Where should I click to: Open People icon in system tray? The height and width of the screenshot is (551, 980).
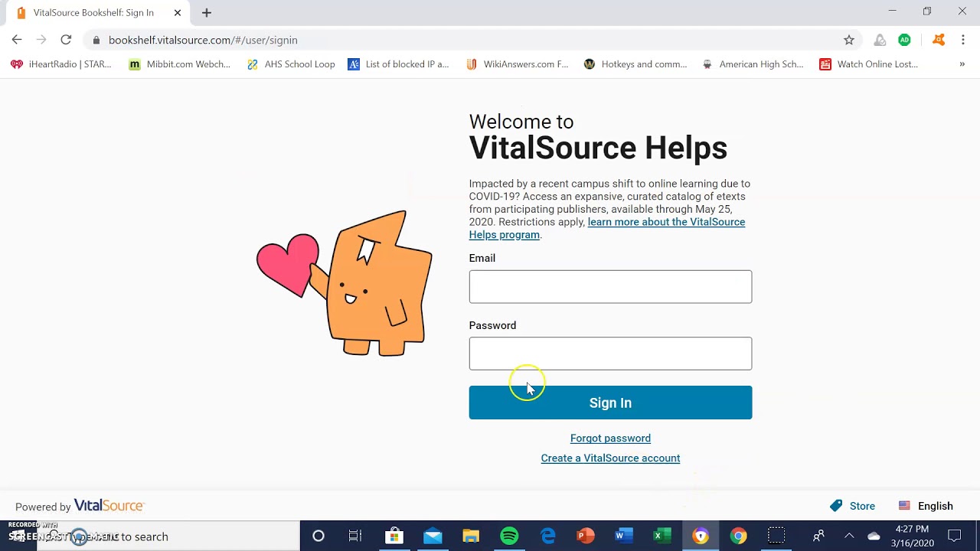(818, 536)
